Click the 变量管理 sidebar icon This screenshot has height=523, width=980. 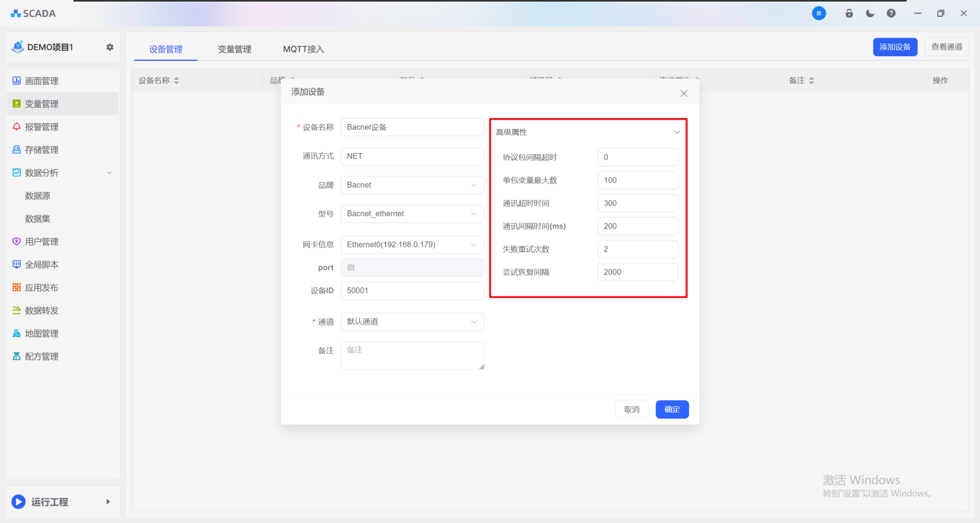pyautogui.click(x=17, y=104)
